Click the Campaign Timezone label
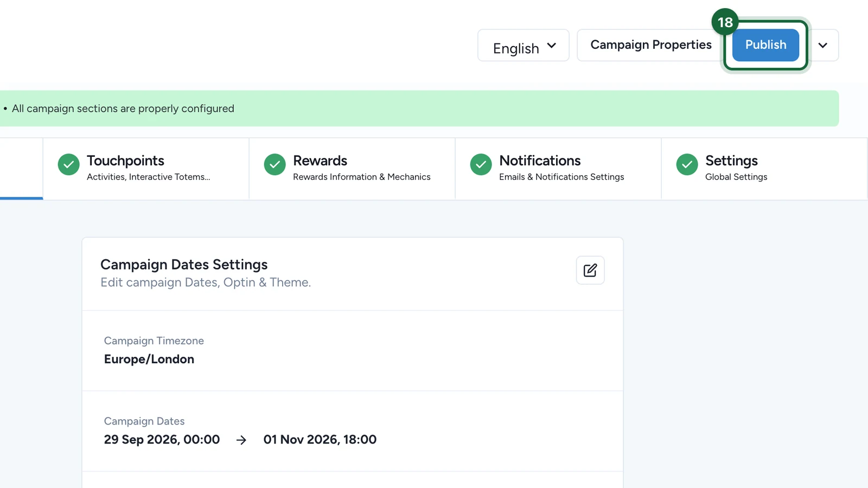The height and width of the screenshot is (488, 868). click(x=154, y=341)
